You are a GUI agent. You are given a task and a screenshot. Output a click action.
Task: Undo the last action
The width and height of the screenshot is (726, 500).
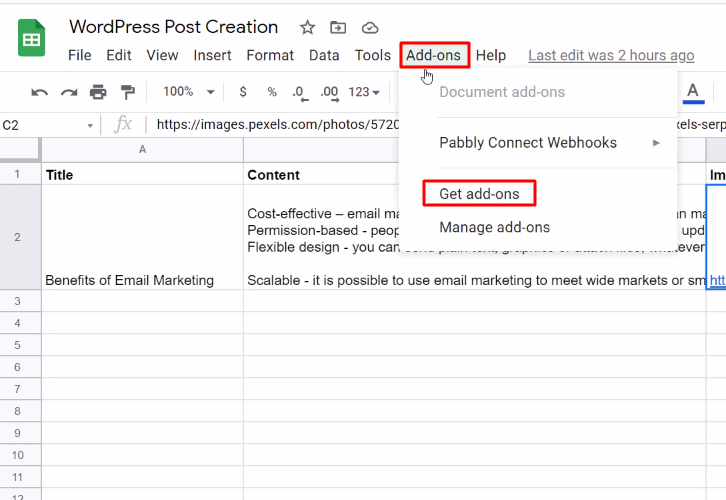[x=39, y=92]
